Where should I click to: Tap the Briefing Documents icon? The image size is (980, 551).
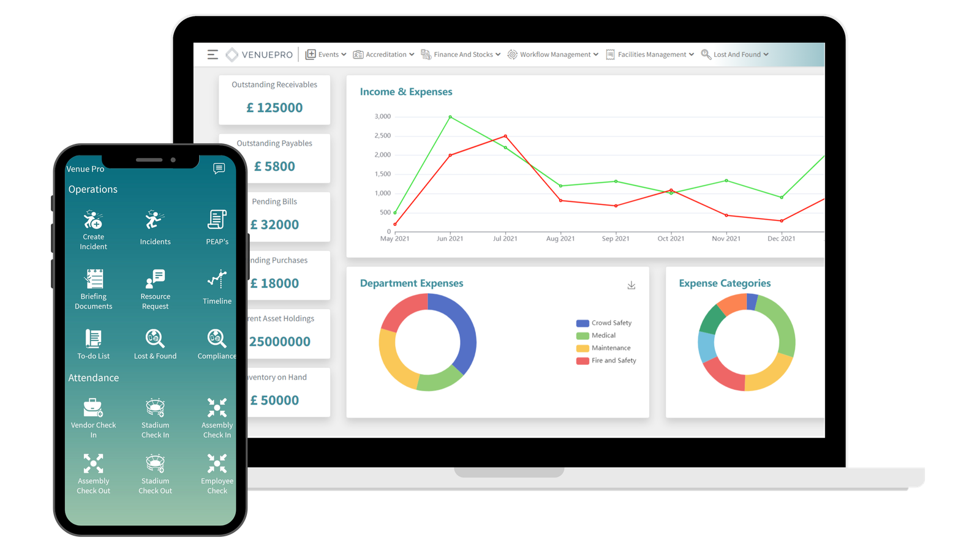tap(94, 279)
